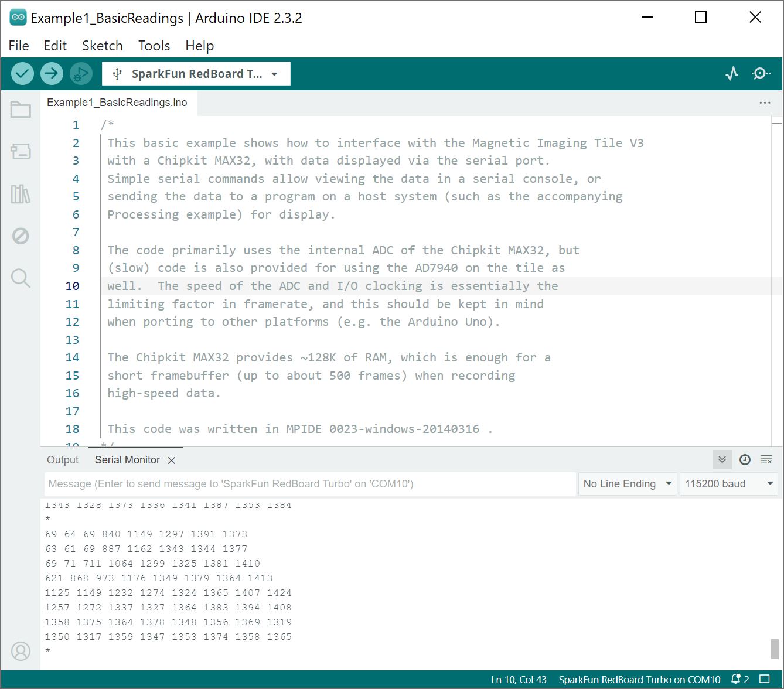Open the 115200 baud rate dropdown
This screenshot has width=784, height=689.
coord(728,484)
